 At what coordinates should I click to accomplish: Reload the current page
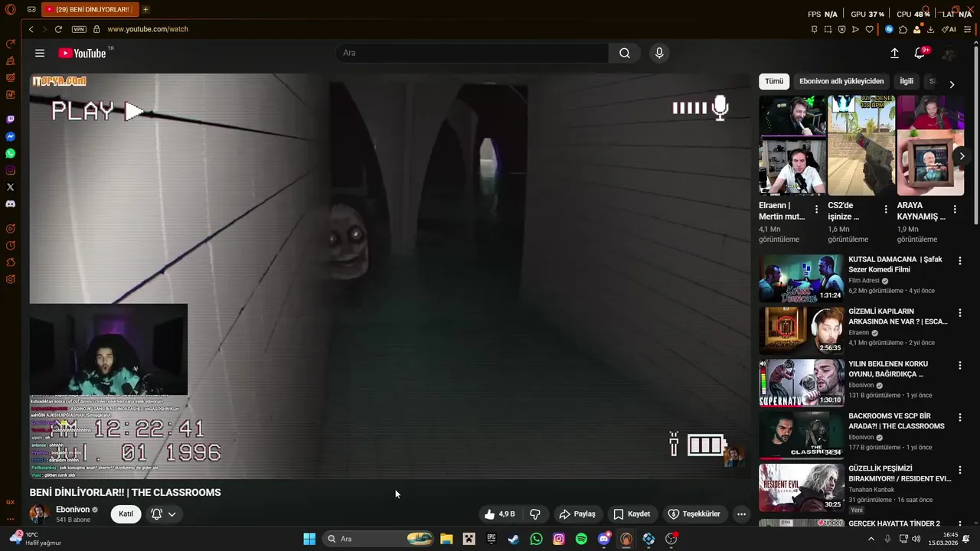(x=58, y=29)
